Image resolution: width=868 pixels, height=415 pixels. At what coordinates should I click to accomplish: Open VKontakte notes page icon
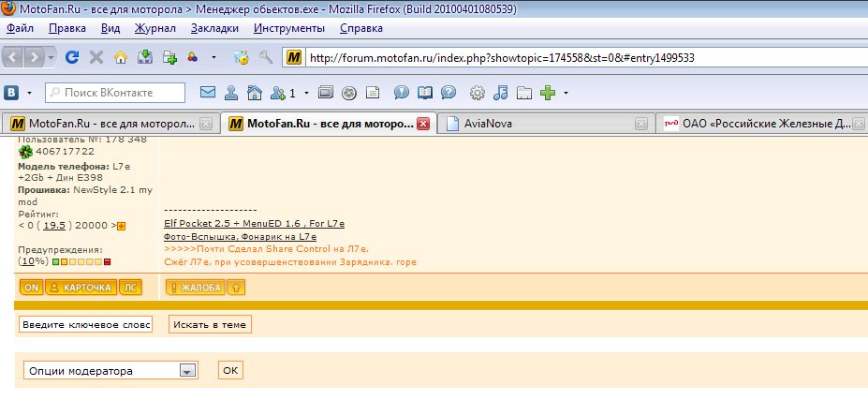(x=373, y=93)
